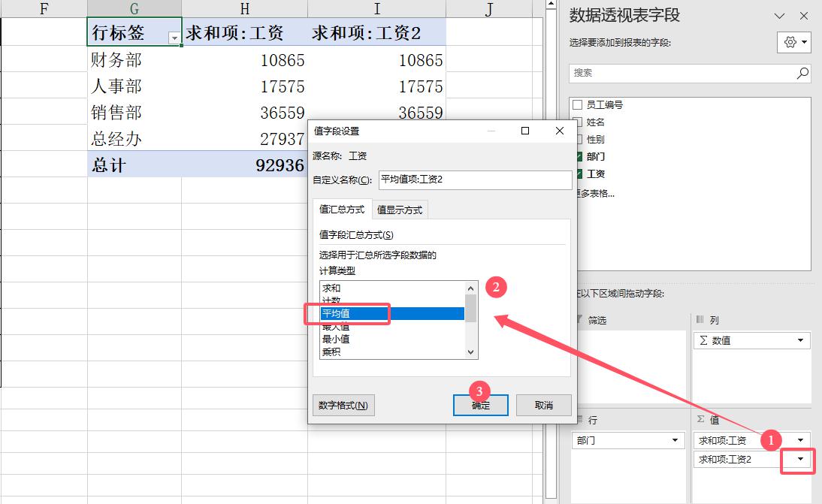Collapse field pane via chevron options arrow

[x=779, y=16]
